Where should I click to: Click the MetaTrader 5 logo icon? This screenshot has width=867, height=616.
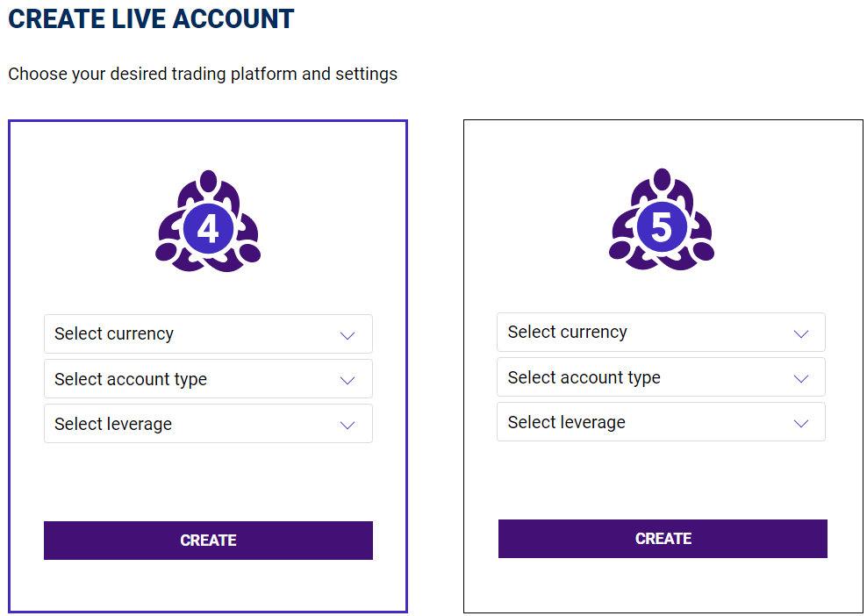[662, 219]
